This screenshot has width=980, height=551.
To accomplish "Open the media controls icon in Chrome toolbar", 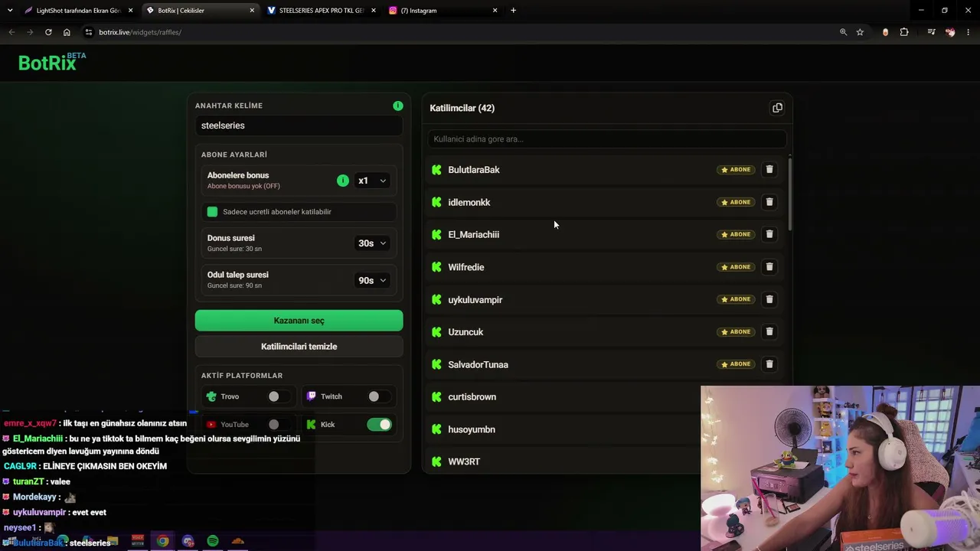I will 931,32.
